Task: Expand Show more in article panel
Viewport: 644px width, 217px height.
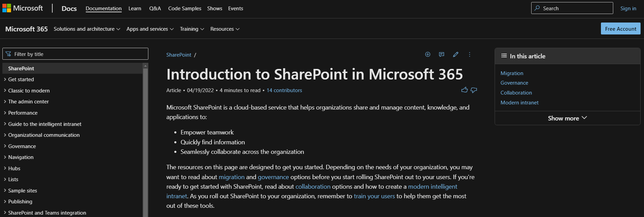Action: [567, 118]
